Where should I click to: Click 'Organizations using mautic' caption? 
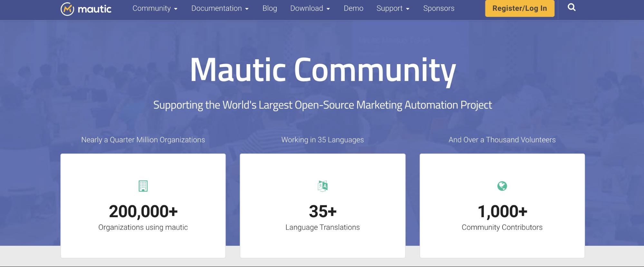coord(143,227)
